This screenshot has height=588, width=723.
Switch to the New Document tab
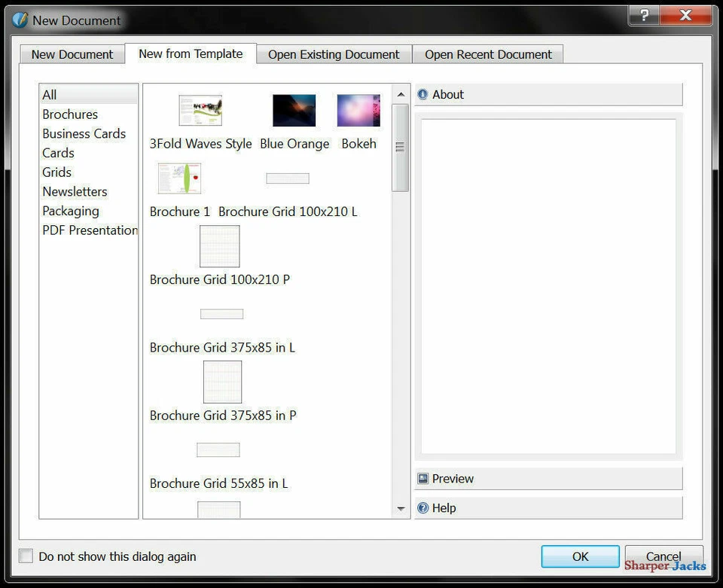pos(72,54)
